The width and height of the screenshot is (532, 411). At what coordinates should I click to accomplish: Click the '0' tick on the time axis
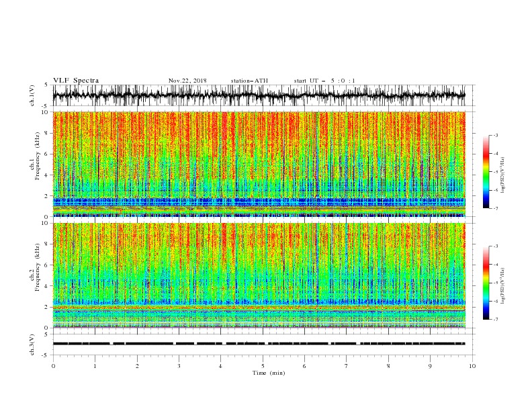click(x=53, y=366)
